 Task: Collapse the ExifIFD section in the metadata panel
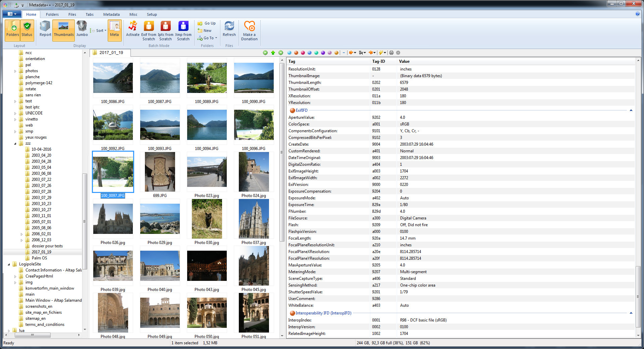click(x=631, y=110)
